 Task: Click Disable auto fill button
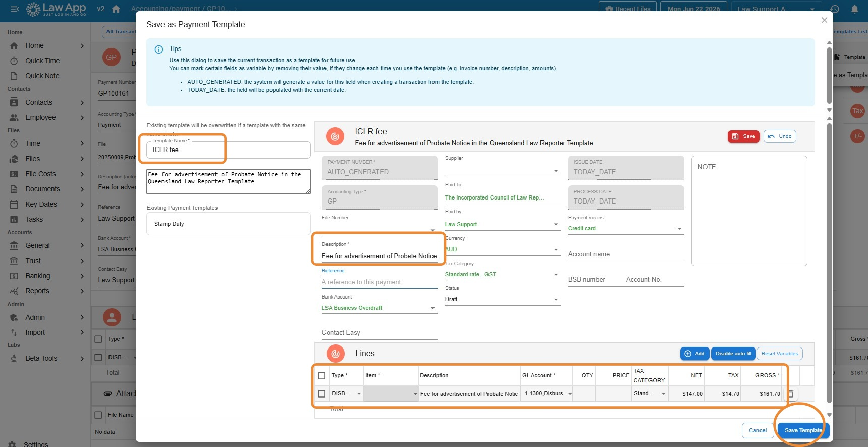coord(733,354)
